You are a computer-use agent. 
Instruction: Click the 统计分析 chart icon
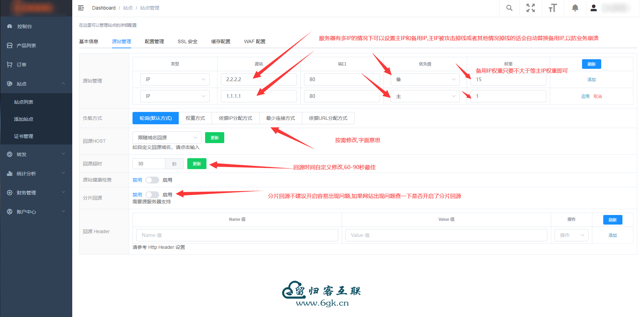click(x=10, y=174)
